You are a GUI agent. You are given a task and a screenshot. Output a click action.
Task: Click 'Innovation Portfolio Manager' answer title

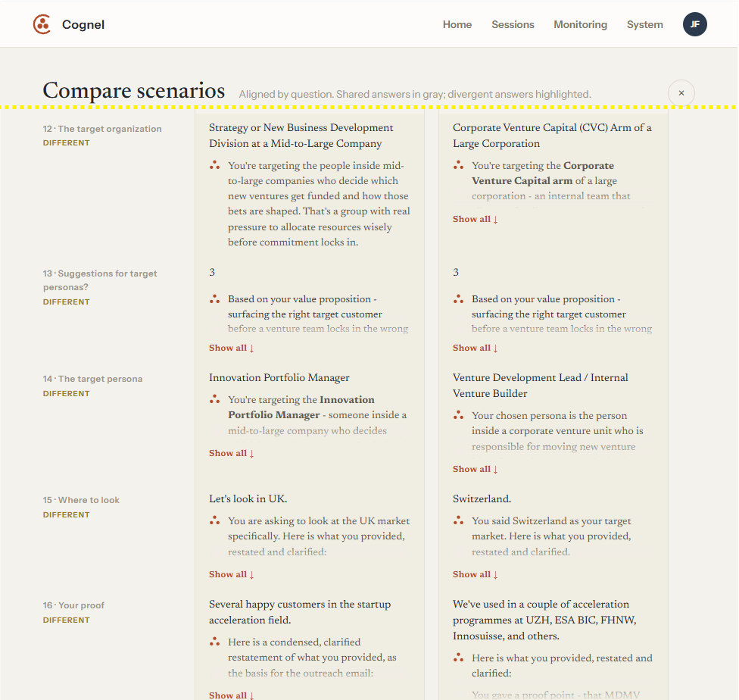tap(279, 377)
